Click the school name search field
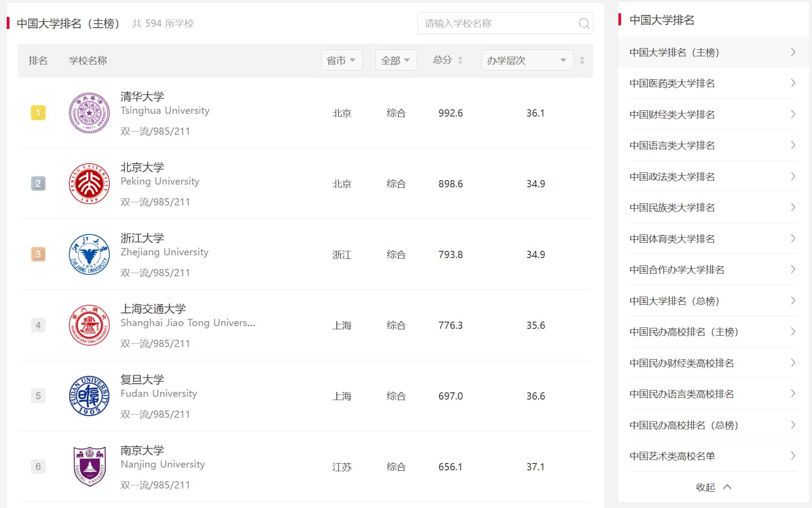The image size is (812, 508). [x=499, y=24]
